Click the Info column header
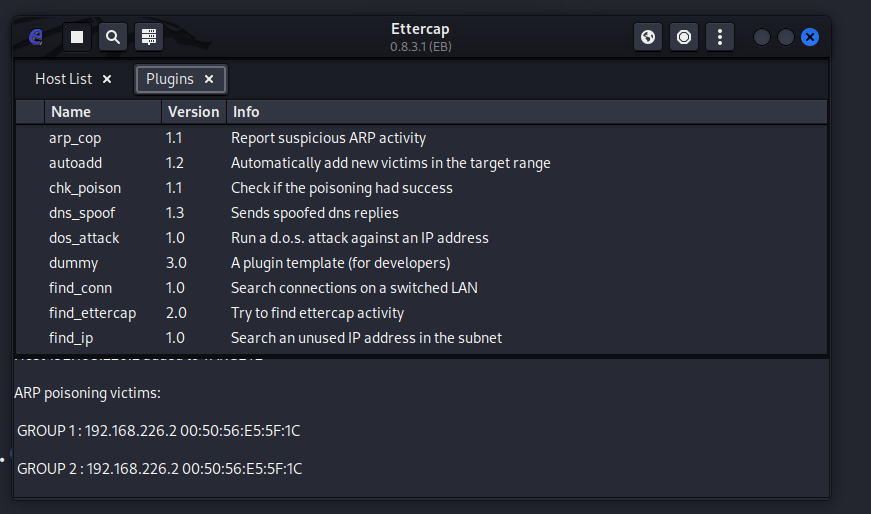 [x=246, y=112]
